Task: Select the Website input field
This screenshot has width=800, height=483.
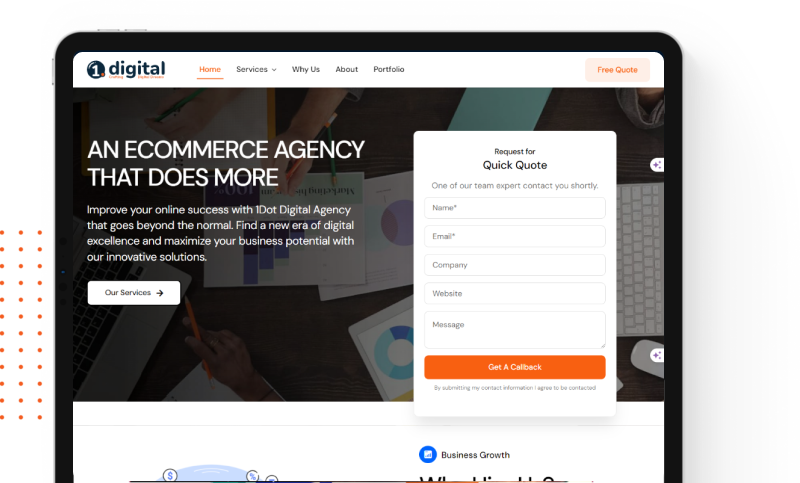Action: click(x=515, y=294)
